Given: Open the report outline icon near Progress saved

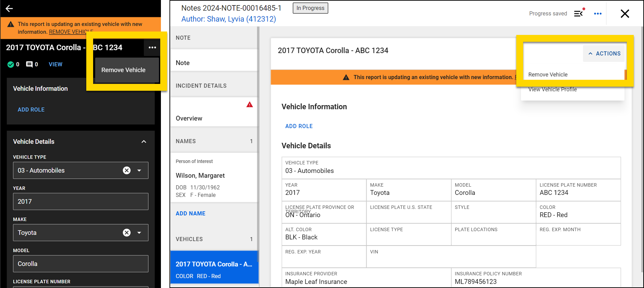Looking at the screenshot, I should click(579, 13).
